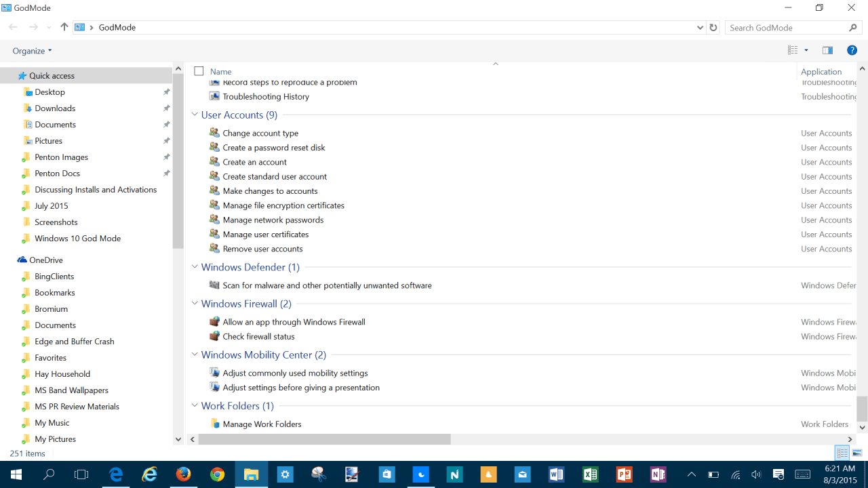Click the horizontal scrollbar right arrow
868x488 pixels.
pos(850,439)
